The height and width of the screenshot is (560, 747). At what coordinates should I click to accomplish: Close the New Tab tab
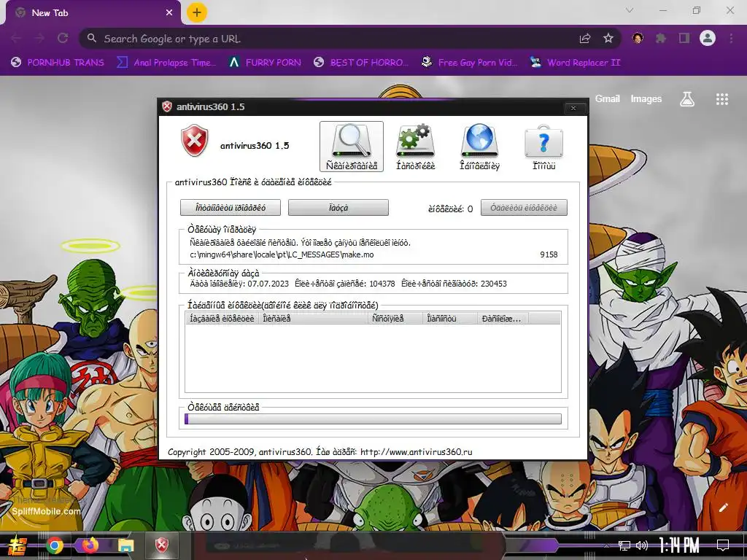point(169,13)
